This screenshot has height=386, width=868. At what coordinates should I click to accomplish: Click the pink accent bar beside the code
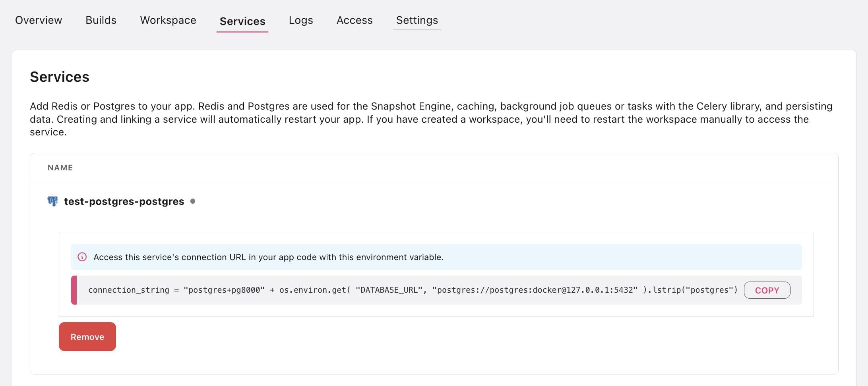[x=74, y=290]
